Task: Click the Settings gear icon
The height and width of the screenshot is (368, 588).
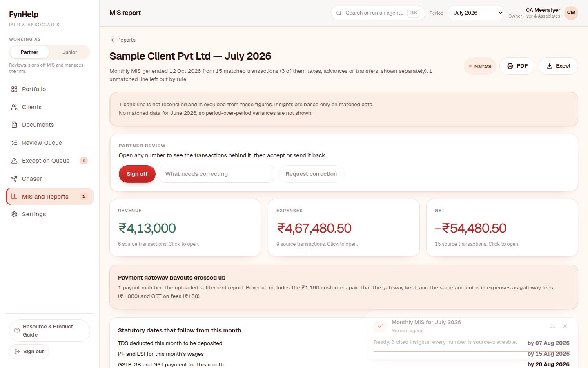Action: 14,214
